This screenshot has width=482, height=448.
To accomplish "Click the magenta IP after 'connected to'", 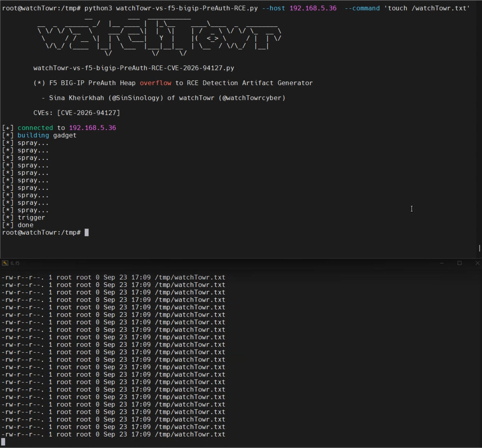I will tap(92, 128).
